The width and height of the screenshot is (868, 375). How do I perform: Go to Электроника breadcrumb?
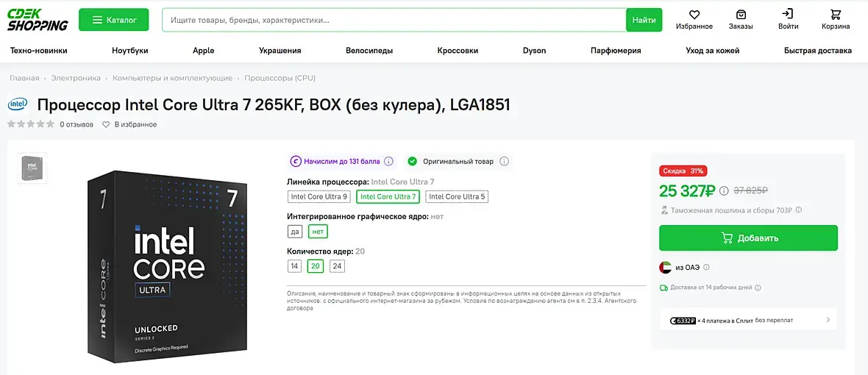pos(76,78)
